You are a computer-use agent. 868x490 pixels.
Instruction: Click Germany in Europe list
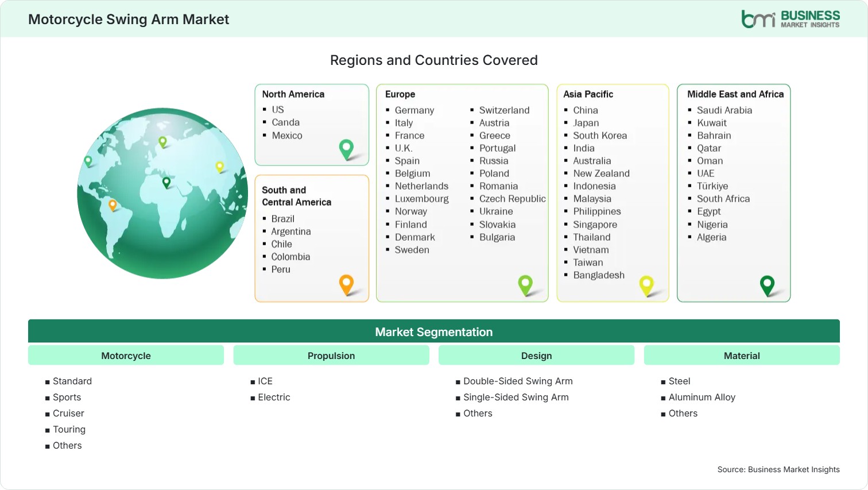(414, 110)
